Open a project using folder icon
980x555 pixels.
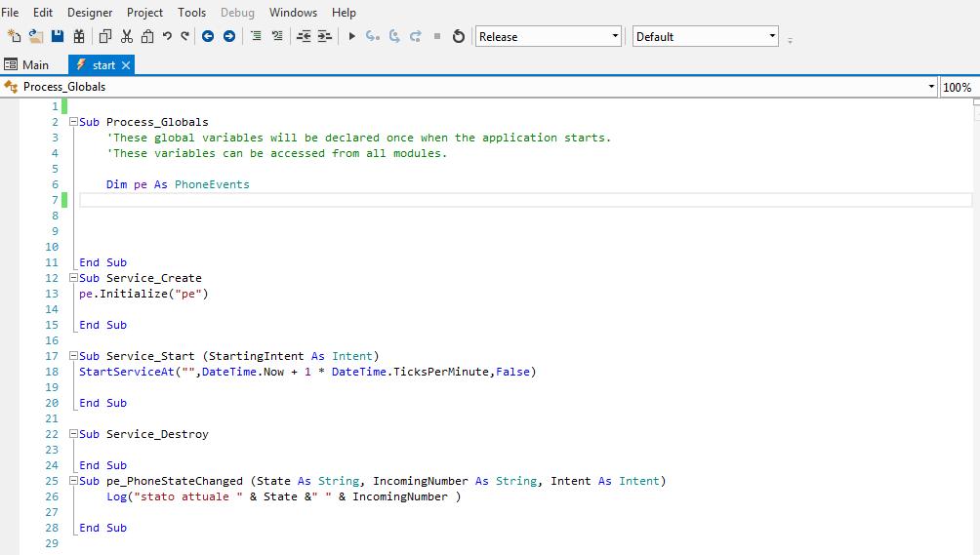[35, 36]
